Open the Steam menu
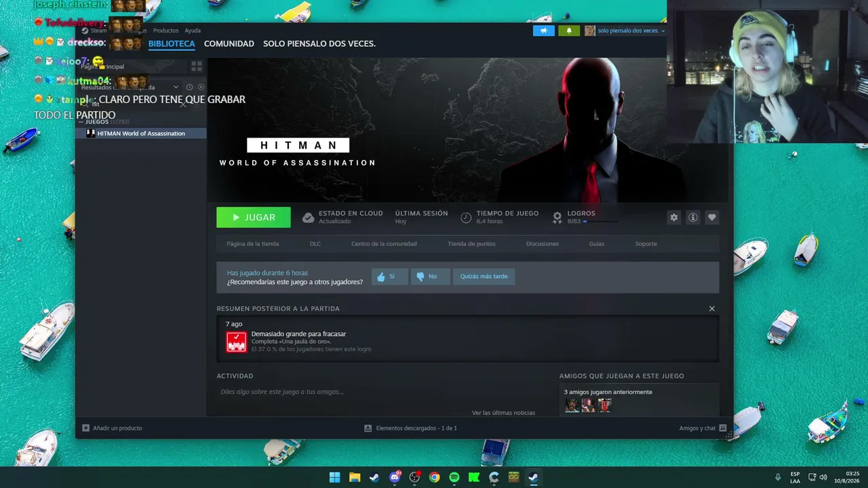The width and height of the screenshot is (868, 488). point(95,30)
